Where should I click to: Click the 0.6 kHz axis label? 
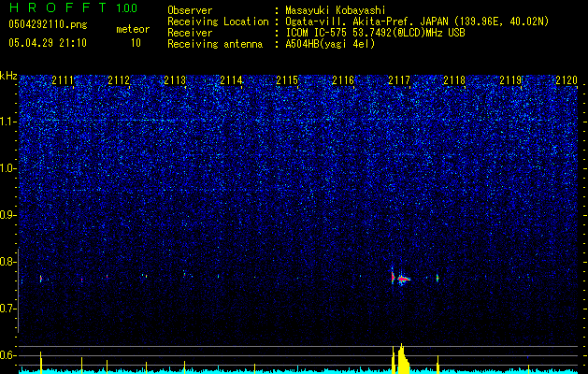8,355
